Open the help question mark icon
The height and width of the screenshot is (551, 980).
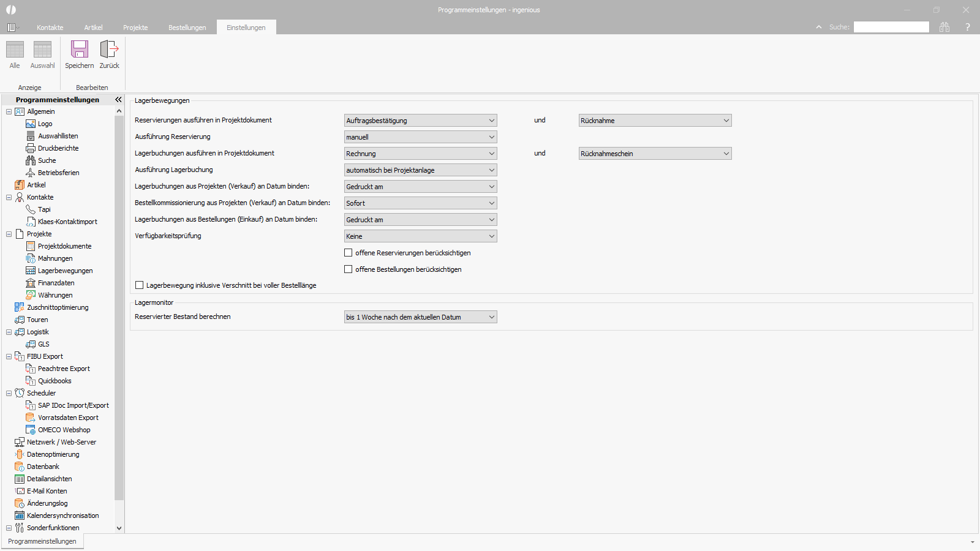point(968,27)
